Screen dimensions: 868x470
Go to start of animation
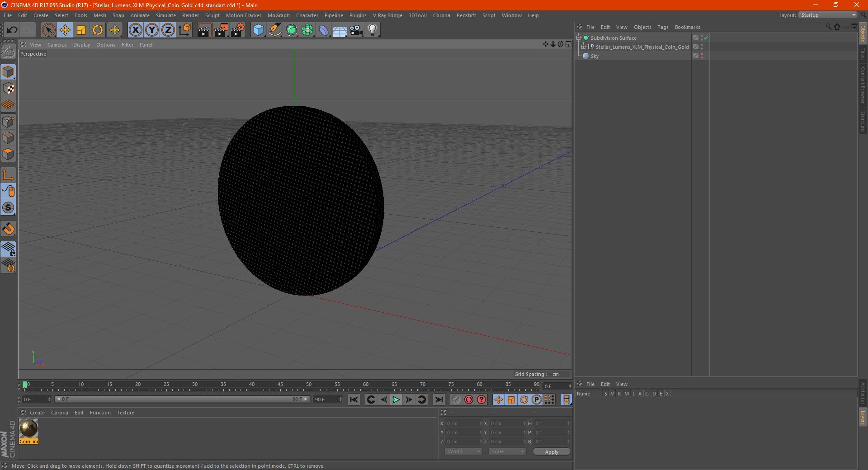(x=354, y=399)
